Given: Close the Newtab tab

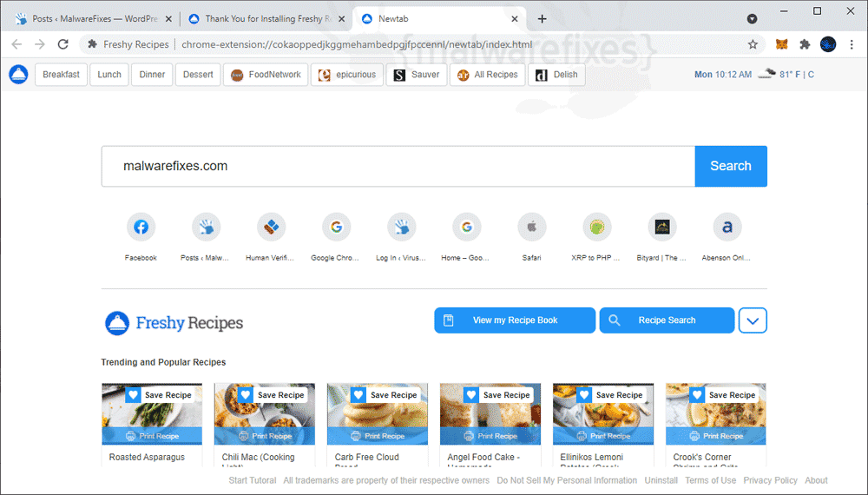Looking at the screenshot, I should (514, 19).
